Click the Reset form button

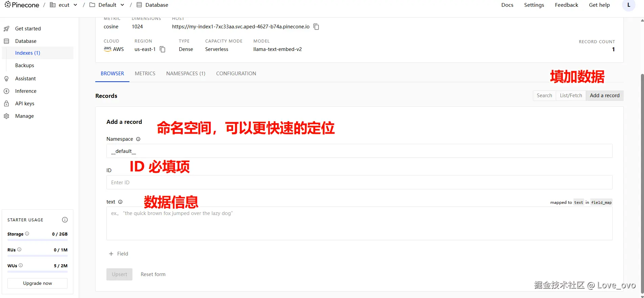153,274
